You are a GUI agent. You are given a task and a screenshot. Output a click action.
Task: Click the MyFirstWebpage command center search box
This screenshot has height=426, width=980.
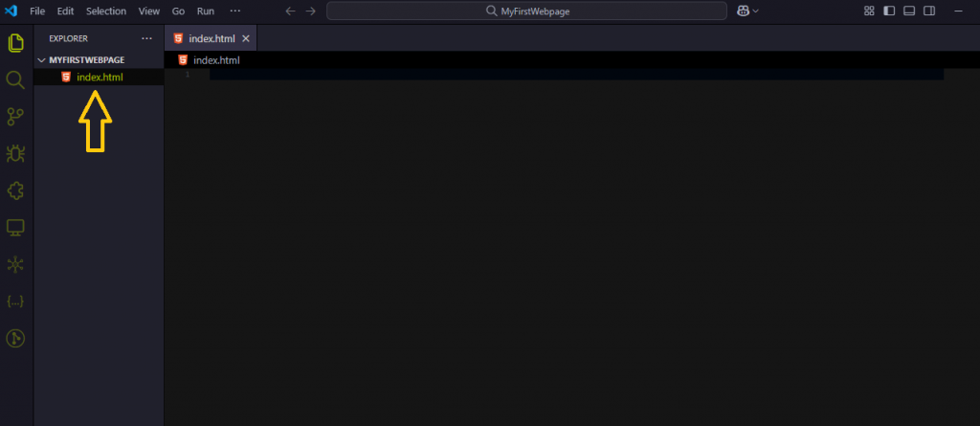pos(526,11)
